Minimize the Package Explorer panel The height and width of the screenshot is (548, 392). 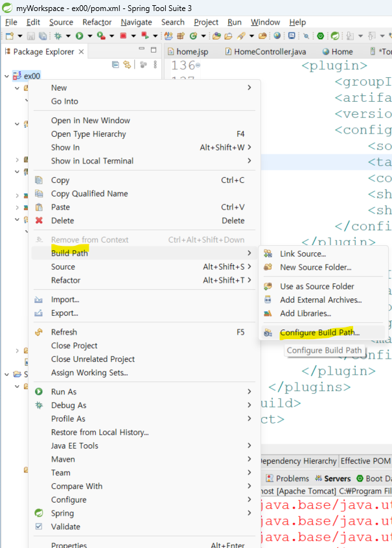tap(141, 49)
